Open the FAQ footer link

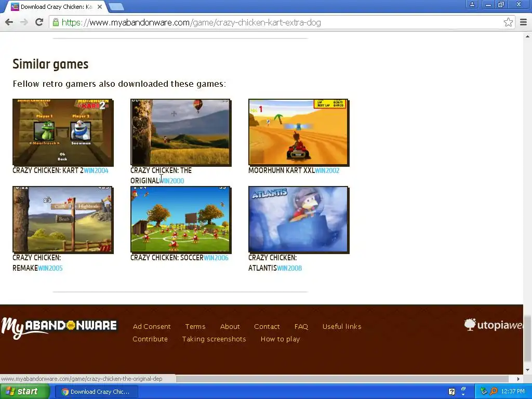[301, 326]
